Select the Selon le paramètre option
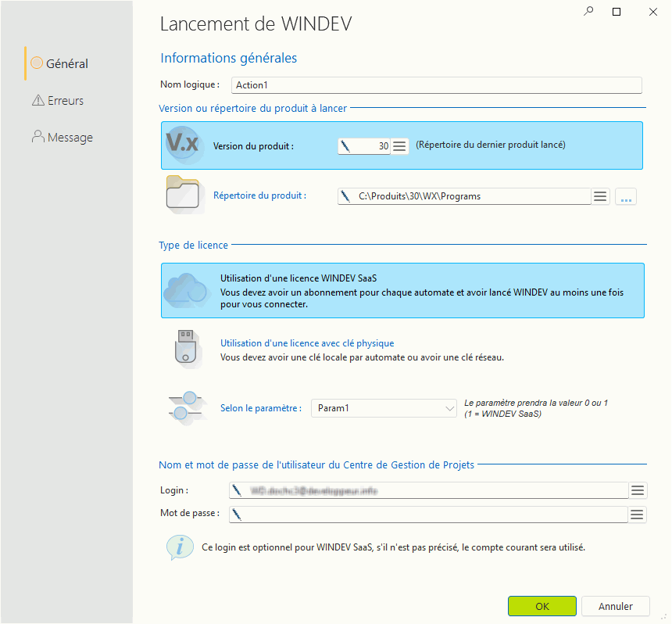This screenshot has width=672, height=624. [260, 408]
